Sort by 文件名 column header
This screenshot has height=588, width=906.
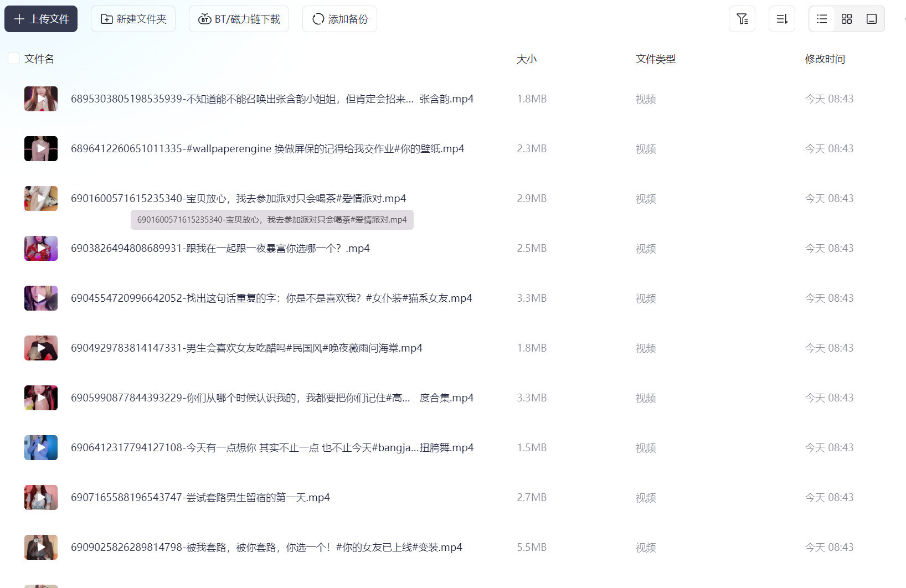point(39,59)
